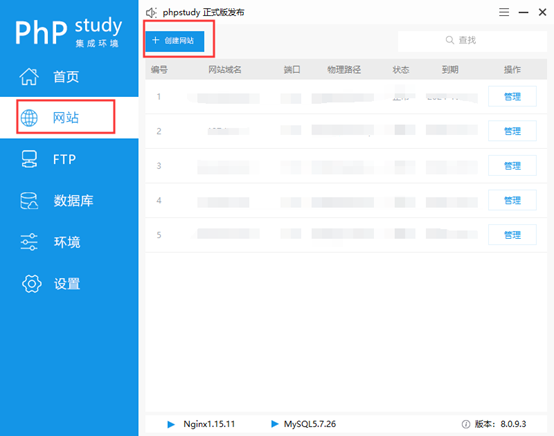Open the 设置 gear icon
This screenshot has height=436, width=554.
[x=31, y=283]
